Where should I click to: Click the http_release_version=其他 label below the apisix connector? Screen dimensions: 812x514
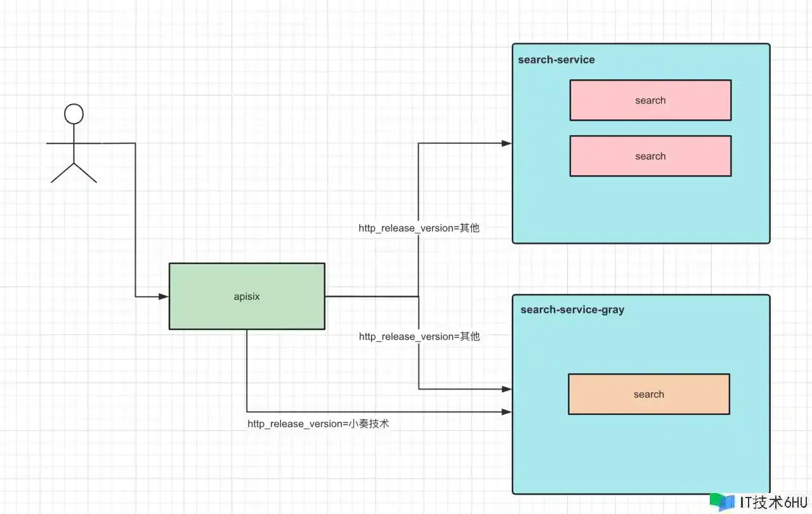(419, 336)
